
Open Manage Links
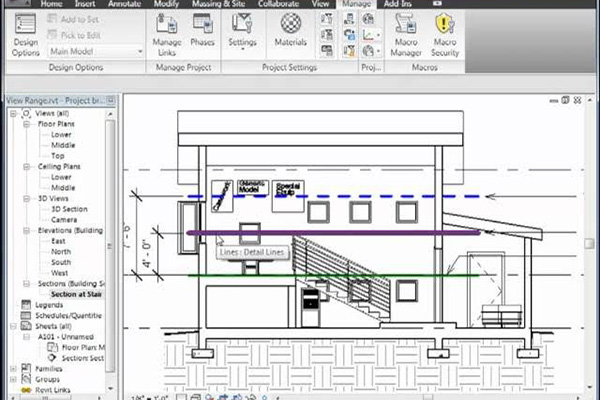(x=167, y=35)
